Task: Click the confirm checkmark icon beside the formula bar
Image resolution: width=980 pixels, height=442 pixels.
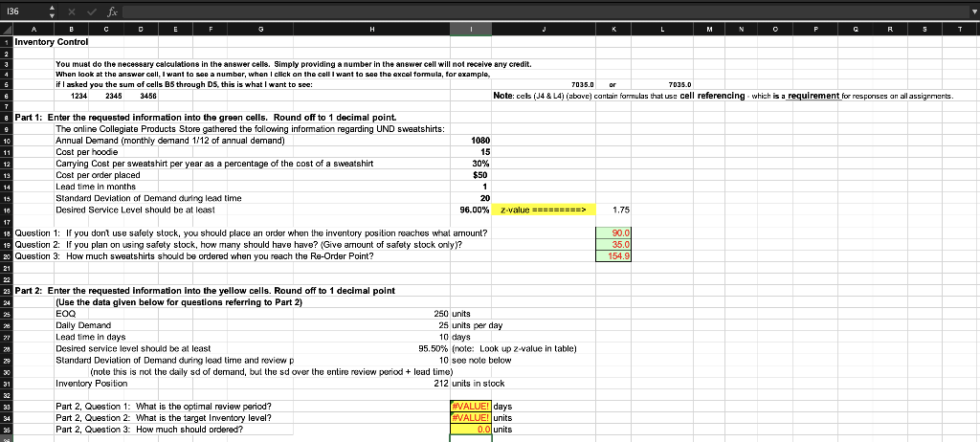Action: pos(91,11)
